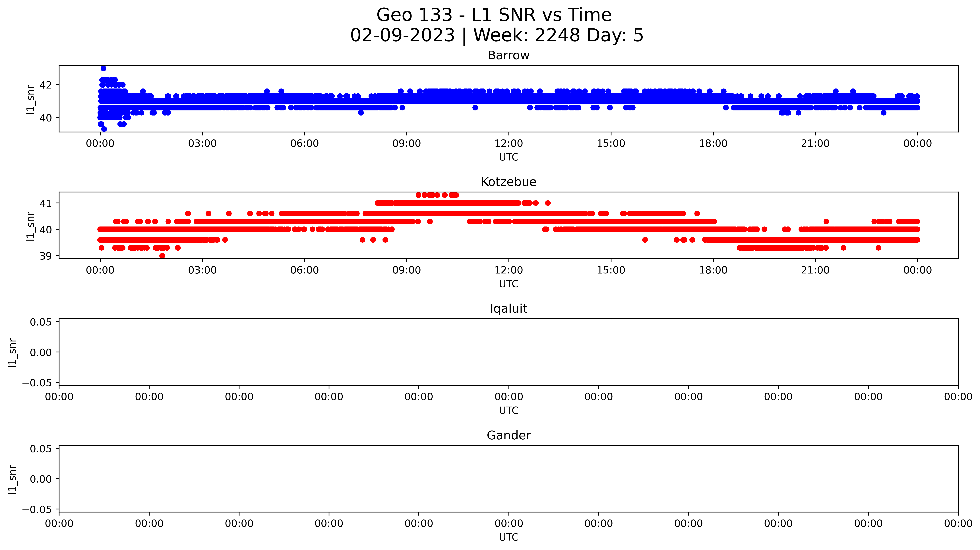Click the '12:00' x-axis tick under the Barrow plot

click(x=509, y=143)
